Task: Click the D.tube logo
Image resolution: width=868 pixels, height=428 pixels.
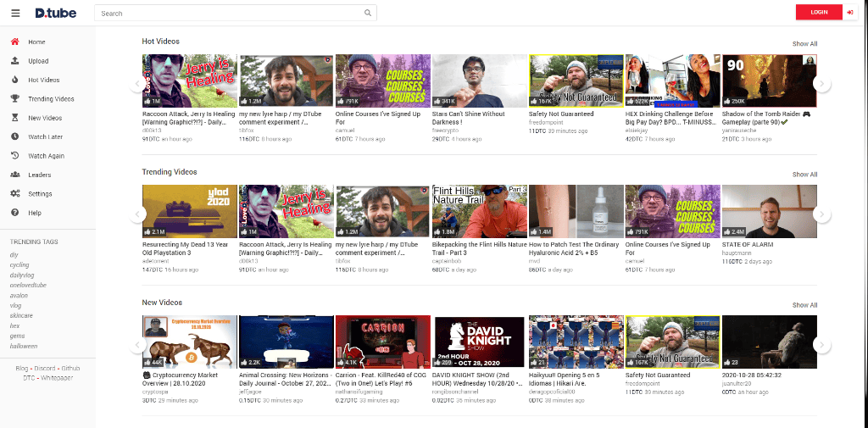Action: 55,13
